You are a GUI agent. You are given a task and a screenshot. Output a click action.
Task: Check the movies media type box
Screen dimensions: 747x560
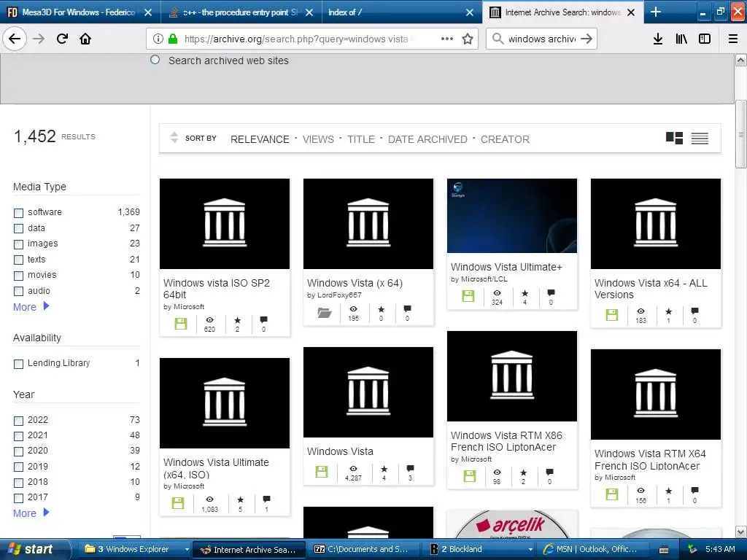[18, 276]
